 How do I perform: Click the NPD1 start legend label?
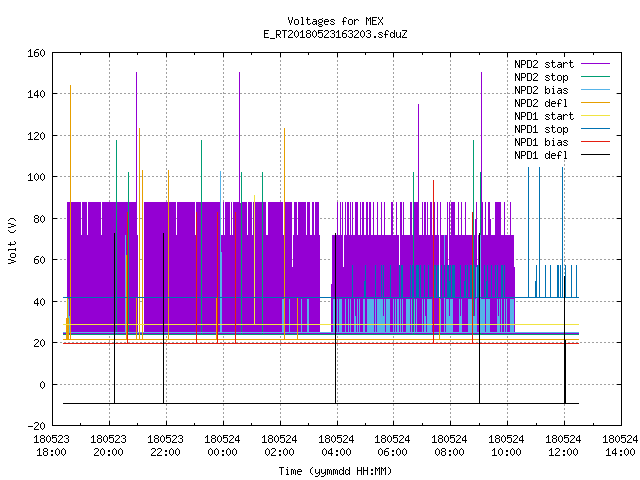(x=544, y=116)
